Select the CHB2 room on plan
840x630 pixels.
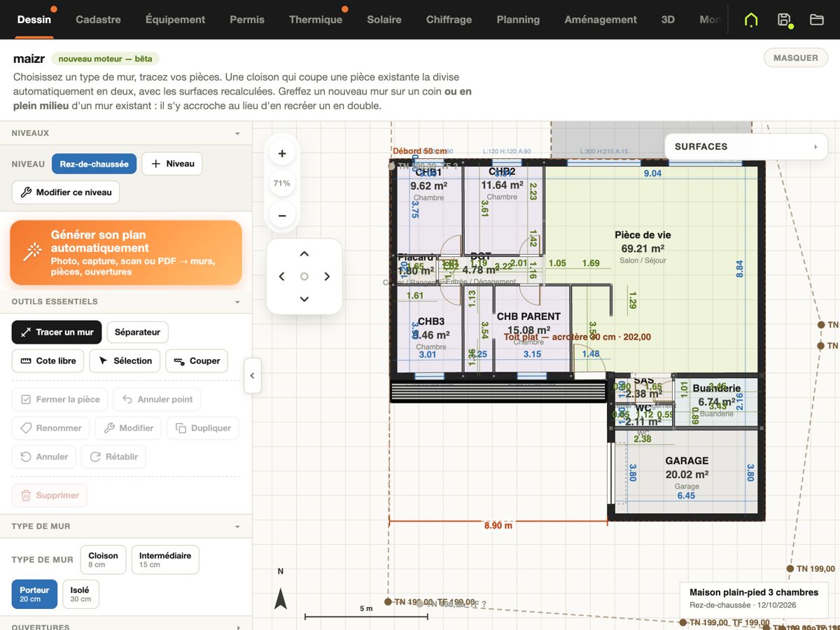[502, 171]
